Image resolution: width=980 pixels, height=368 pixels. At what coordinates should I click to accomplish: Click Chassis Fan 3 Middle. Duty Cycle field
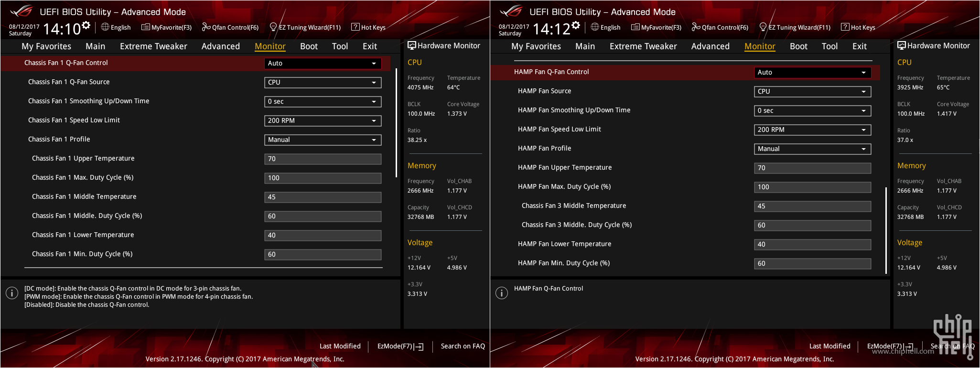pos(813,225)
